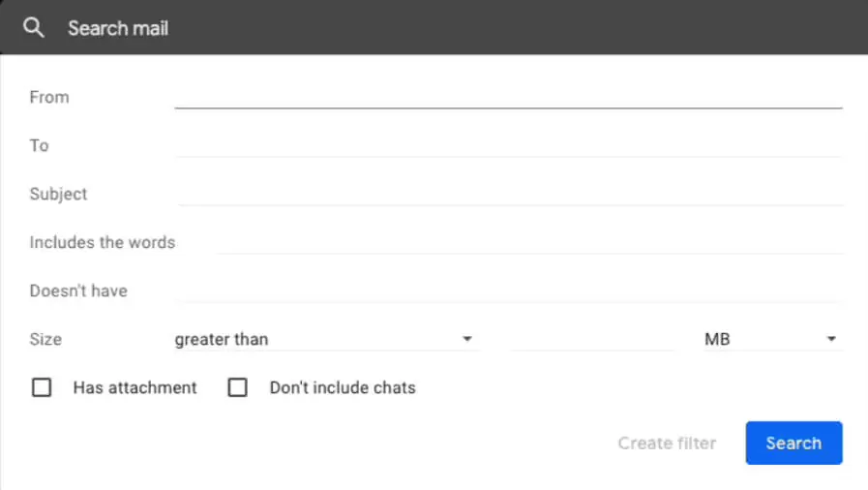Screen dimensions: 868x490
Task: Click the arrow beside the MB unit
Action: tap(831, 339)
